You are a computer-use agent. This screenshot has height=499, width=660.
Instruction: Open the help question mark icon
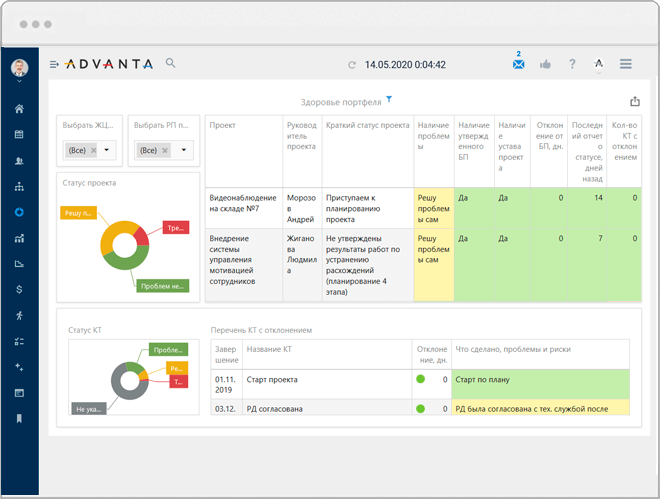coord(572,64)
